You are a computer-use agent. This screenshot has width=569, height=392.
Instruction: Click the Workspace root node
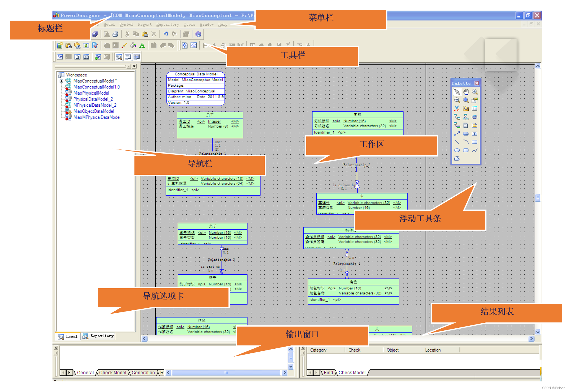(x=76, y=75)
